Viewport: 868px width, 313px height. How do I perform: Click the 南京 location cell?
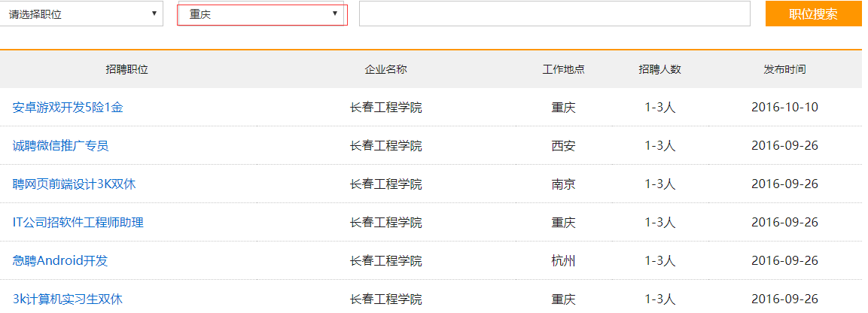(564, 184)
